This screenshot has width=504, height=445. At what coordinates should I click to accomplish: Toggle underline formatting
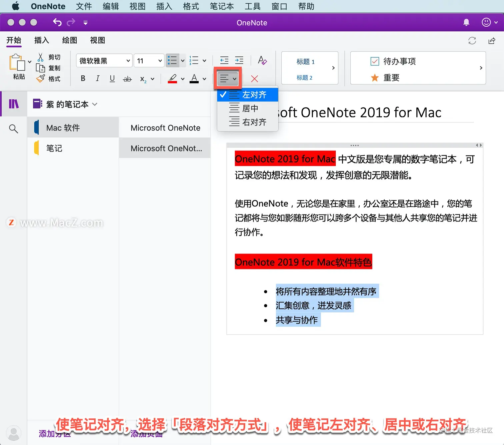click(x=112, y=78)
